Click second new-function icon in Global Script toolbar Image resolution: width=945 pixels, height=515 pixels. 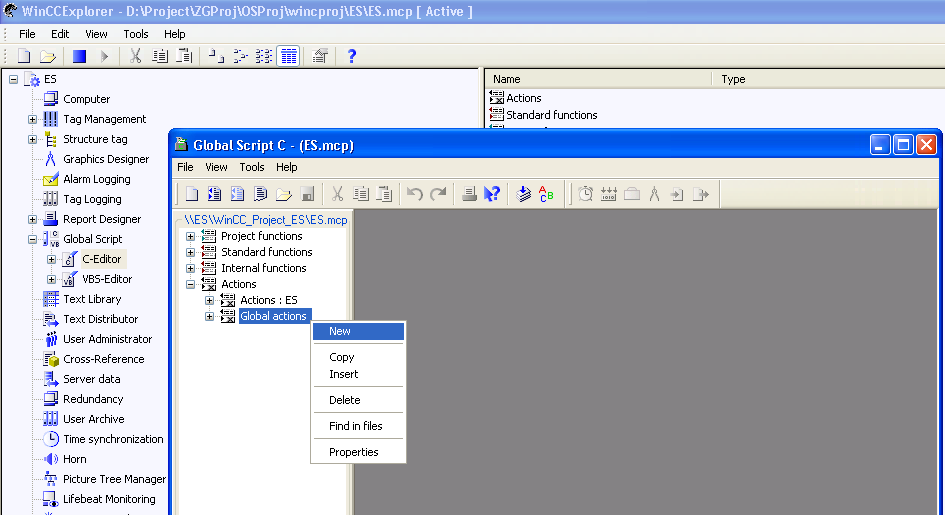[215, 194]
